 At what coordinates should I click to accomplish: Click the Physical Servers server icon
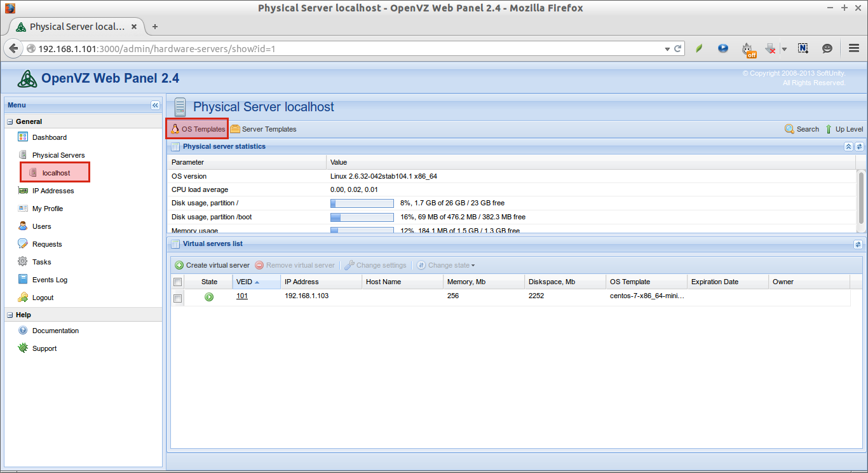[x=23, y=154]
